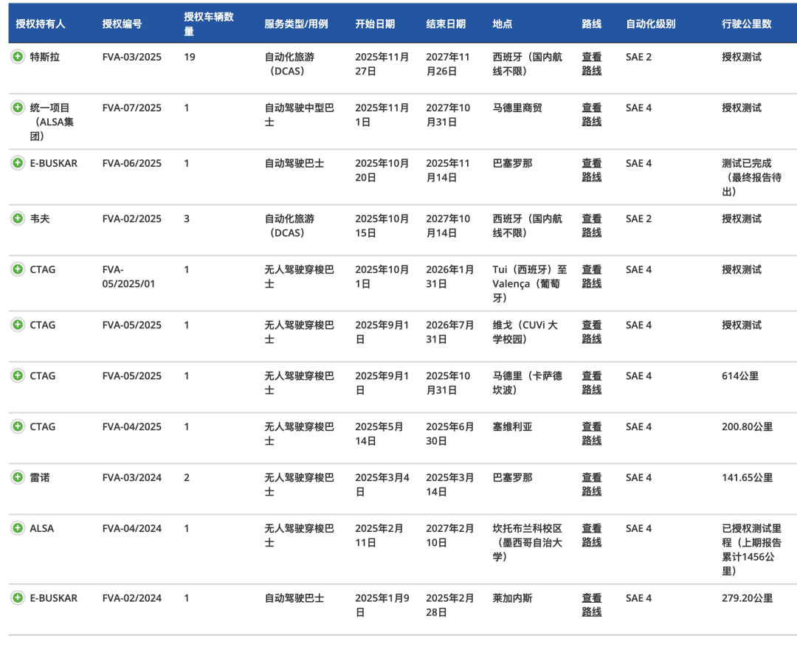Expand the CTAG 马德里（卡萨德坎波）row with its plus icon
This screenshot has height=672, width=797.
coord(18,375)
